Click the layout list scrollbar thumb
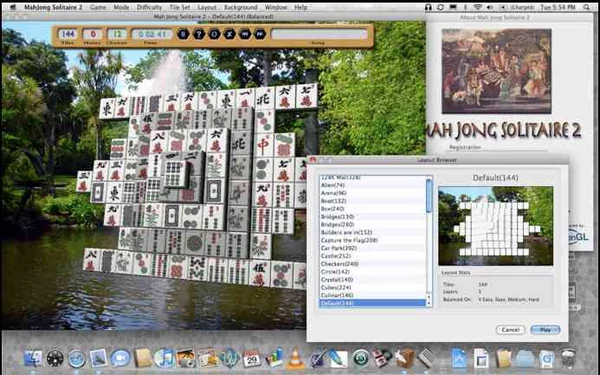600x375 pixels. [x=429, y=196]
